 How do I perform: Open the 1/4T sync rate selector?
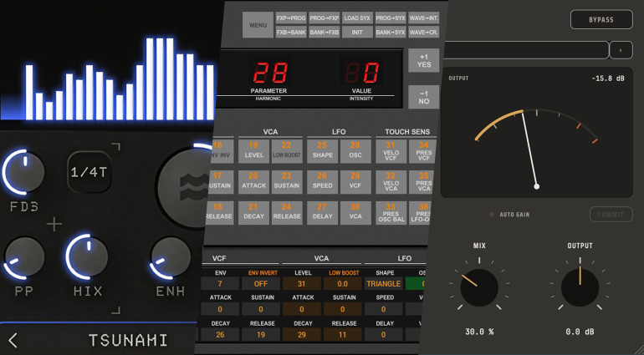89,172
